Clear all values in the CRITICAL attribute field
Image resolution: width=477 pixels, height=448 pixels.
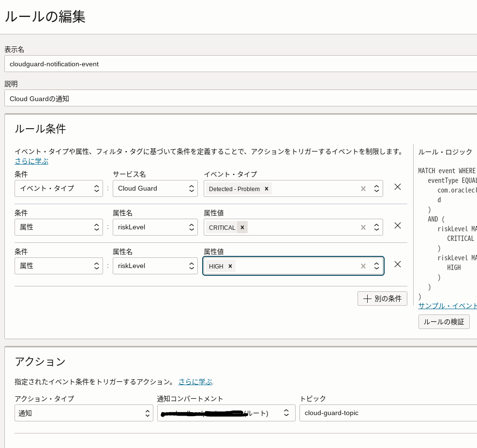coord(363,227)
